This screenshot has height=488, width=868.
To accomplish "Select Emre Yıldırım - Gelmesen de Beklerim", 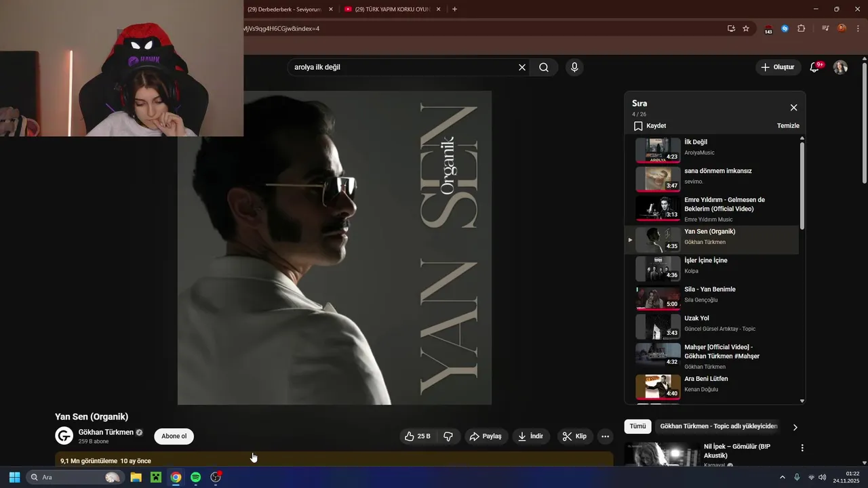I will pyautogui.click(x=711, y=209).
